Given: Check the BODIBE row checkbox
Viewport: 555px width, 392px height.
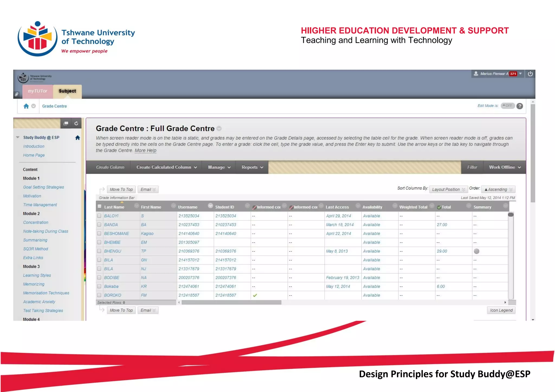Looking at the screenshot, I should tap(99, 277).
